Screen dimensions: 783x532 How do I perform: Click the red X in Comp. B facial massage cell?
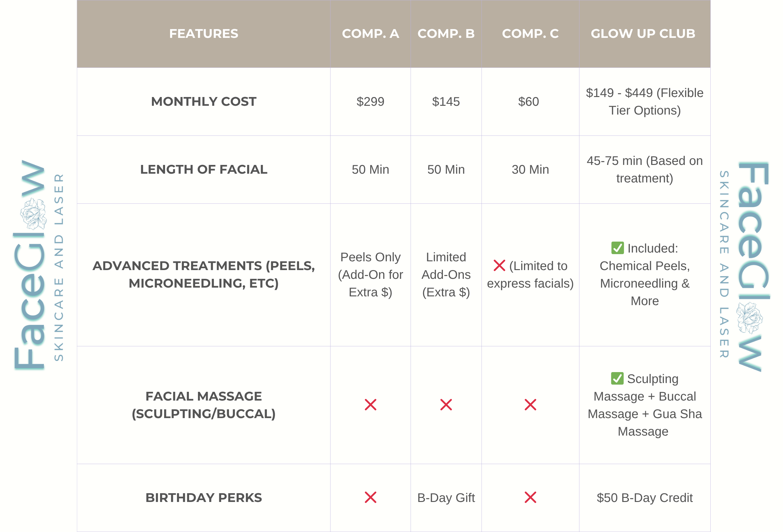446,404
